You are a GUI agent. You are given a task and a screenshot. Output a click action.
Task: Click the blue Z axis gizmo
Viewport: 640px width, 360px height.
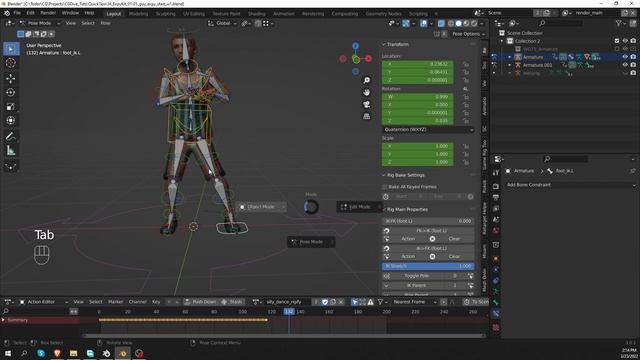(356, 46)
